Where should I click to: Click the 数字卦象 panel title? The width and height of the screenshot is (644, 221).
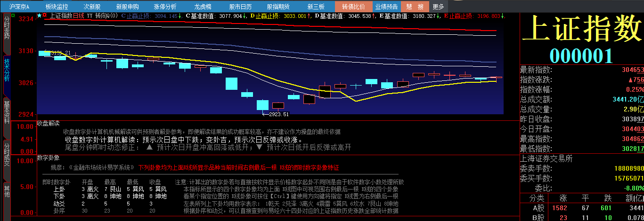[x=49, y=158]
